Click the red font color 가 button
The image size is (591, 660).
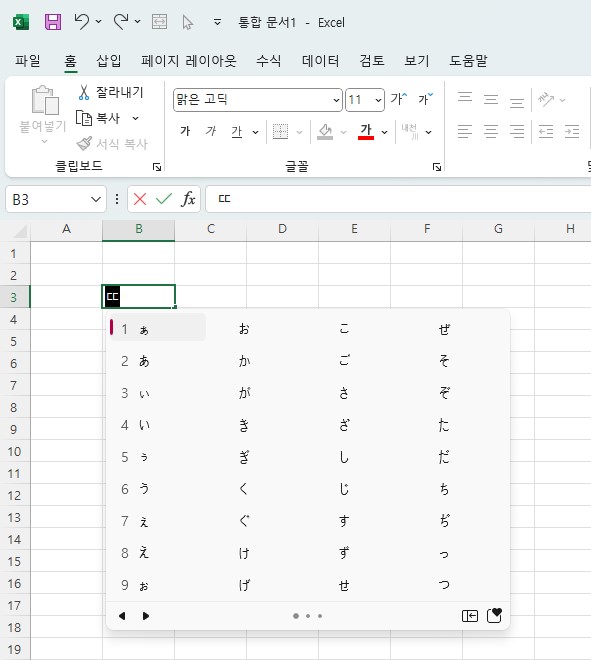[x=366, y=131]
